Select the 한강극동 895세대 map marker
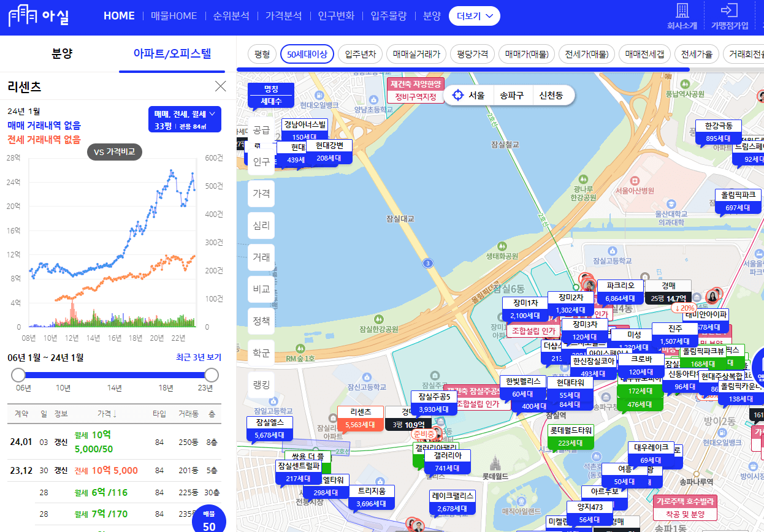This screenshot has width=764, height=532. tap(719, 132)
